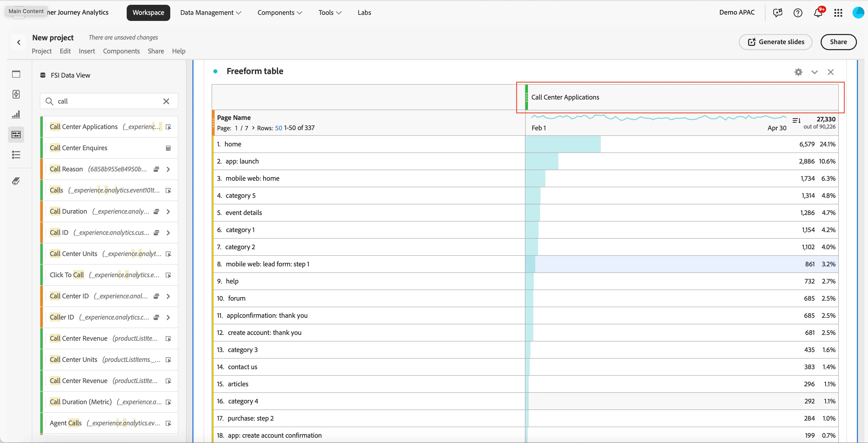Open the Project menu
Screen dimensions: 868x443
(42, 51)
